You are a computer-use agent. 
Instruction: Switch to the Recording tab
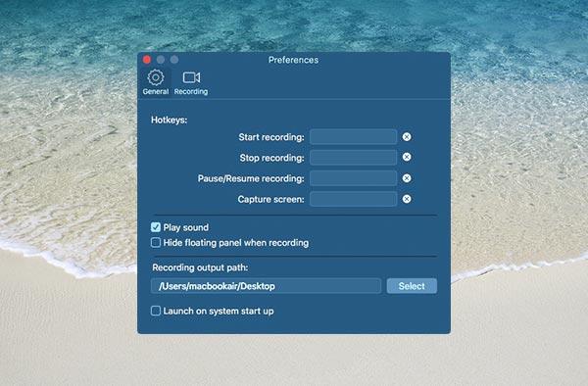(191, 82)
